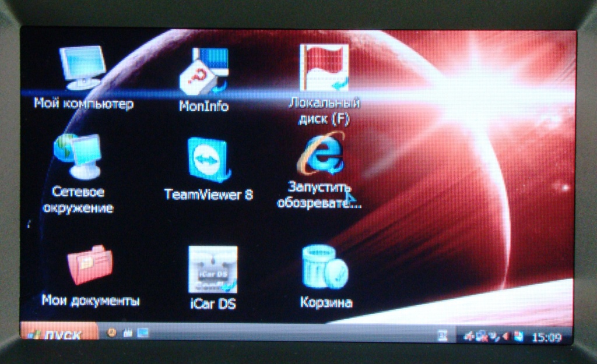Screen dimensions: 597x364
Task: Open the Мои документы folder
Action: point(89,265)
